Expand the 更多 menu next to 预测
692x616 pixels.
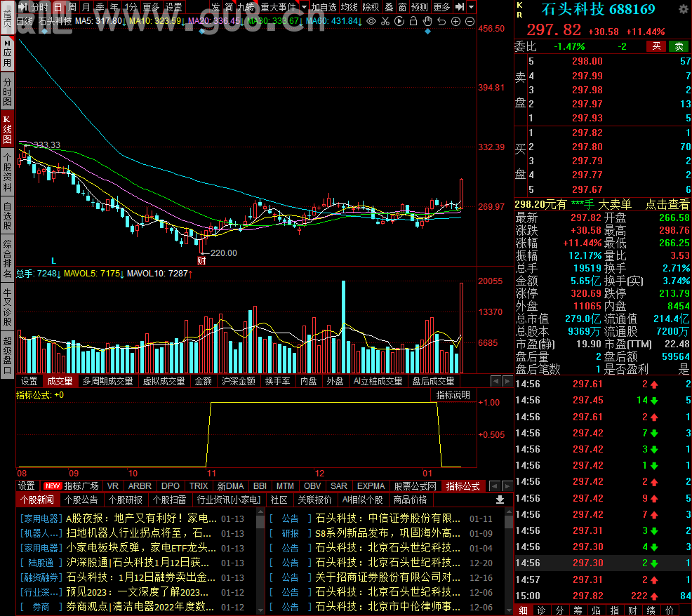point(441,7)
